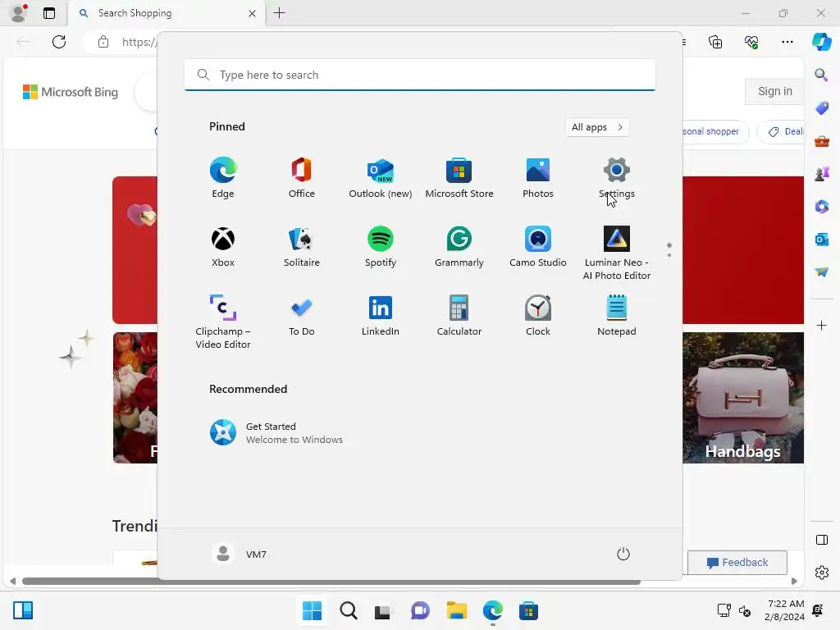Open the Edge app from pinned apps

click(223, 178)
